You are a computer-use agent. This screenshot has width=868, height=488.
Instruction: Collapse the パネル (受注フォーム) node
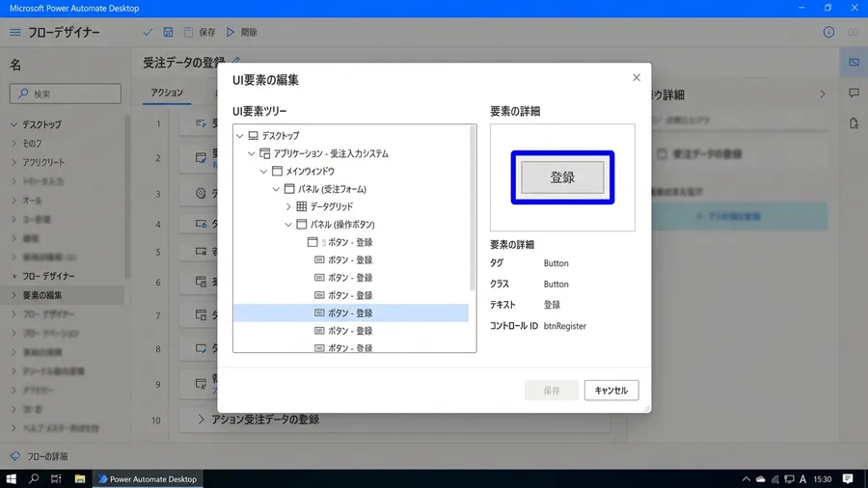coord(276,189)
